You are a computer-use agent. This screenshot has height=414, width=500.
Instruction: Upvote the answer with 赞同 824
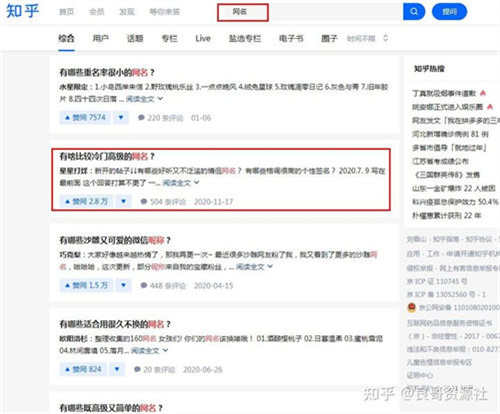pyautogui.click(x=83, y=369)
